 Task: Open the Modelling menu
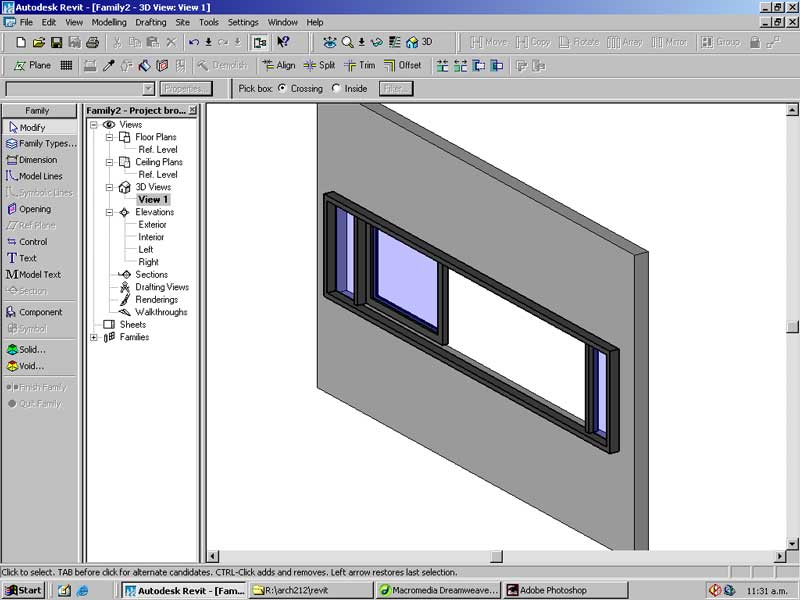109,22
